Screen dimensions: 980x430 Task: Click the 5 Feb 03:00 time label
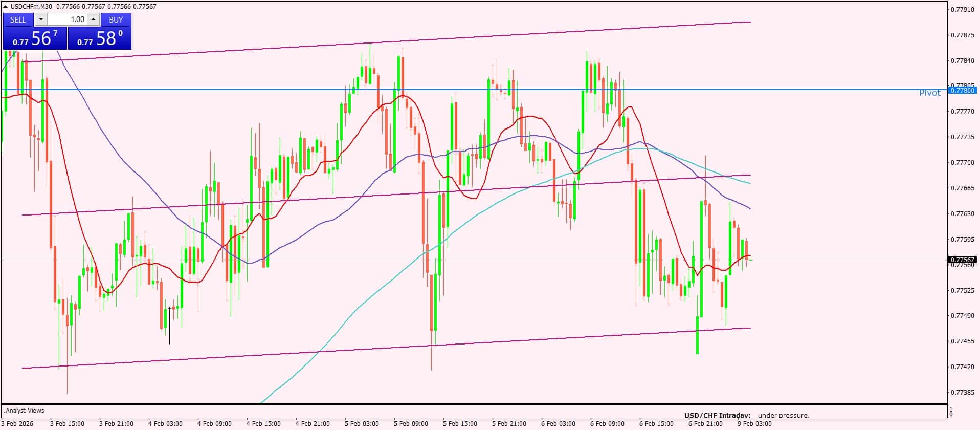coord(362,423)
